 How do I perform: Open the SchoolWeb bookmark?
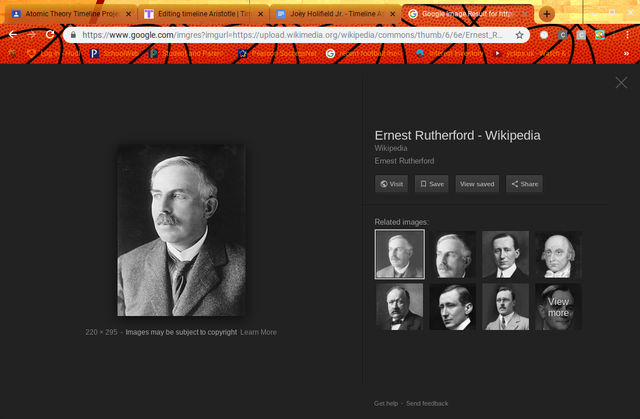pyautogui.click(x=115, y=53)
